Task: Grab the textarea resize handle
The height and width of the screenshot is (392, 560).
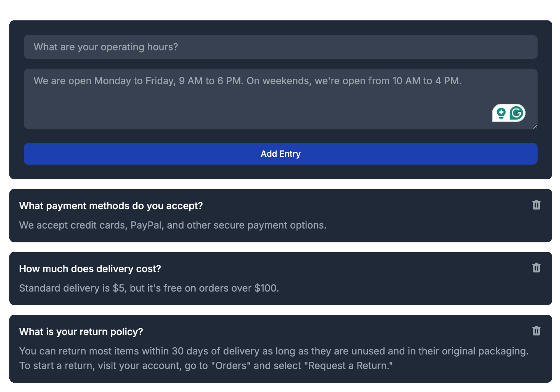Action: 535,127
